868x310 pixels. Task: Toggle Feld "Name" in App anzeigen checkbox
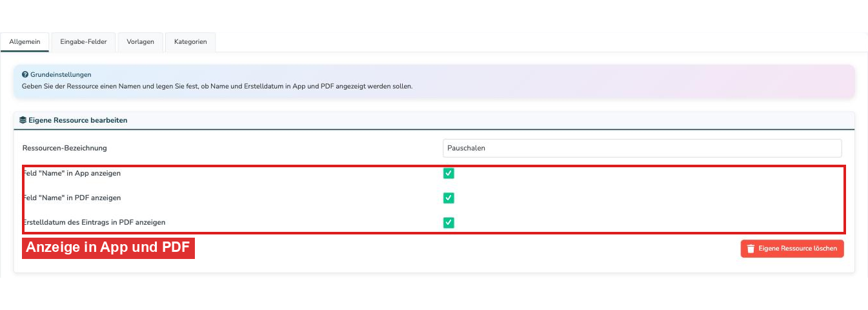(x=449, y=173)
